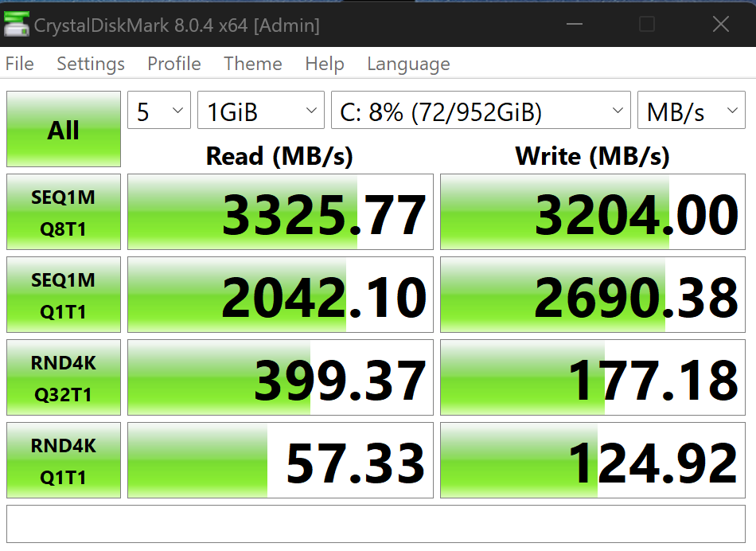Click the CrystalDiskMark app icon in title bar
756x551 pixels.
[x=16, y=24]
